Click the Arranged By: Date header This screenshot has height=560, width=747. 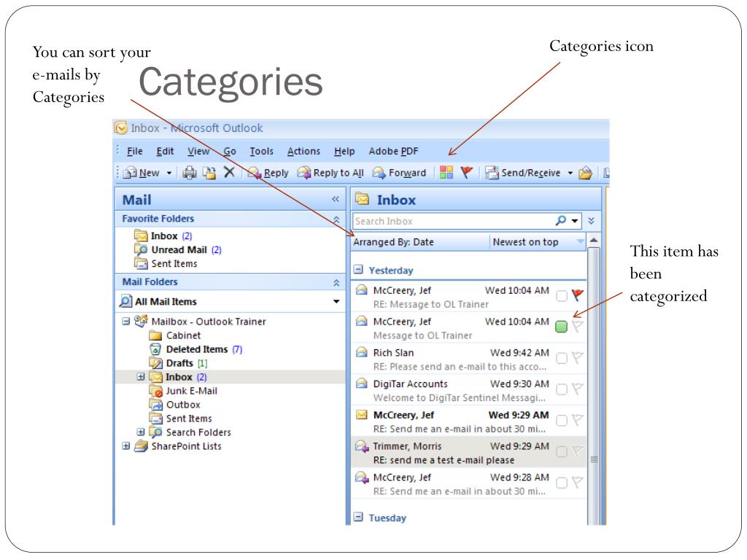pyautogui.click(x=421, y=242)
